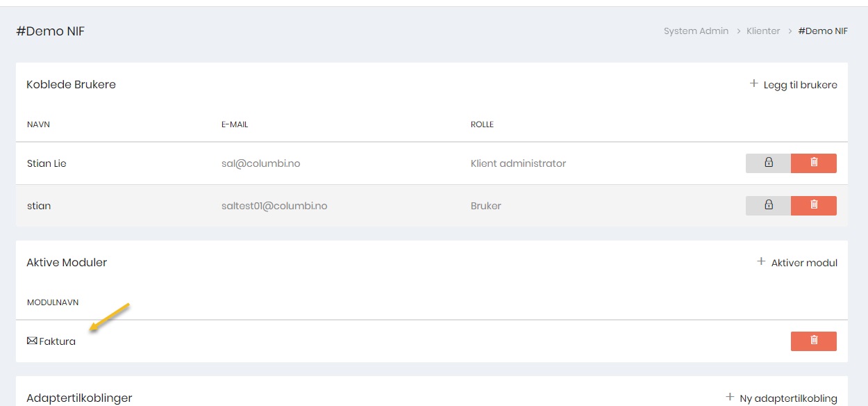Lock the Stian Lie user
Screen dimensions: 868x406
pos(768,163)
